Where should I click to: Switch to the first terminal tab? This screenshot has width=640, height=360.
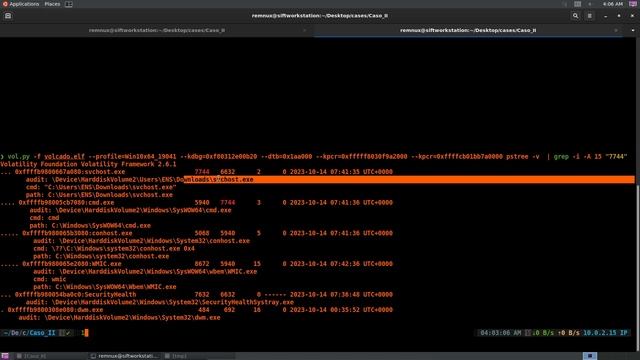(157, 30)
